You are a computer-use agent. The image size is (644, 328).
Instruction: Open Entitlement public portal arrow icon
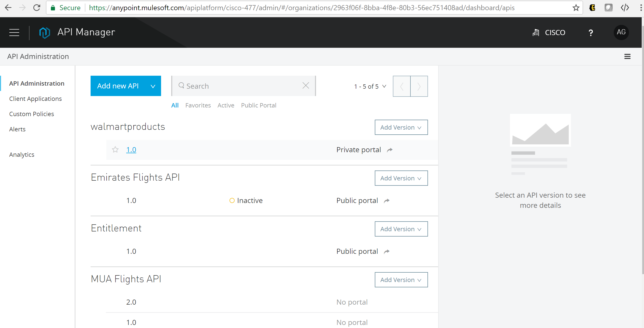coord(387,252)
